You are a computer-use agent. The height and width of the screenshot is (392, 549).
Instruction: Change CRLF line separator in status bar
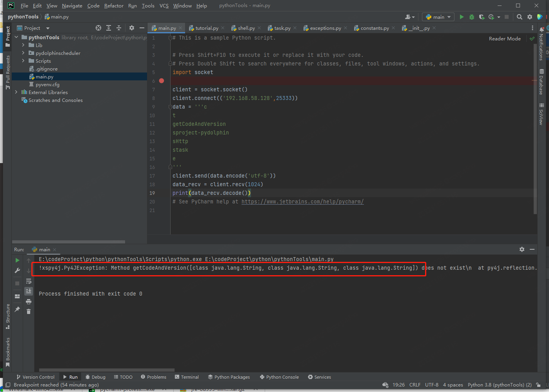414,385
